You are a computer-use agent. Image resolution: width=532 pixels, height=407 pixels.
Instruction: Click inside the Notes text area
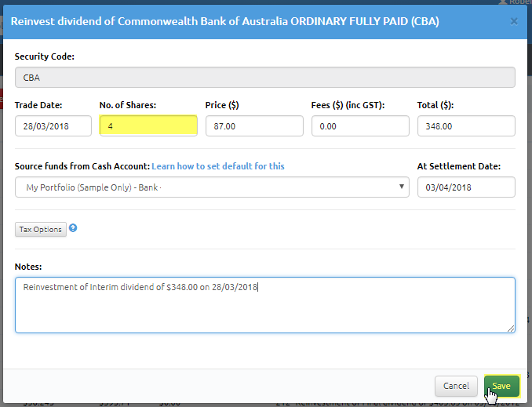(265, 305)
